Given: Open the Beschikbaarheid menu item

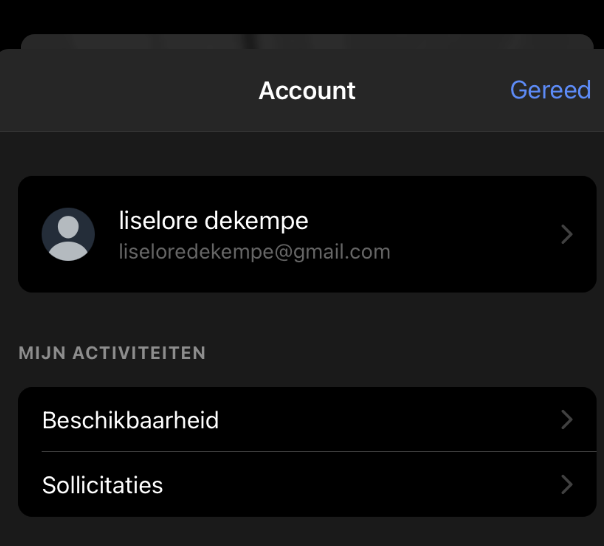Looking at the screenshot, I should [130, 420].
